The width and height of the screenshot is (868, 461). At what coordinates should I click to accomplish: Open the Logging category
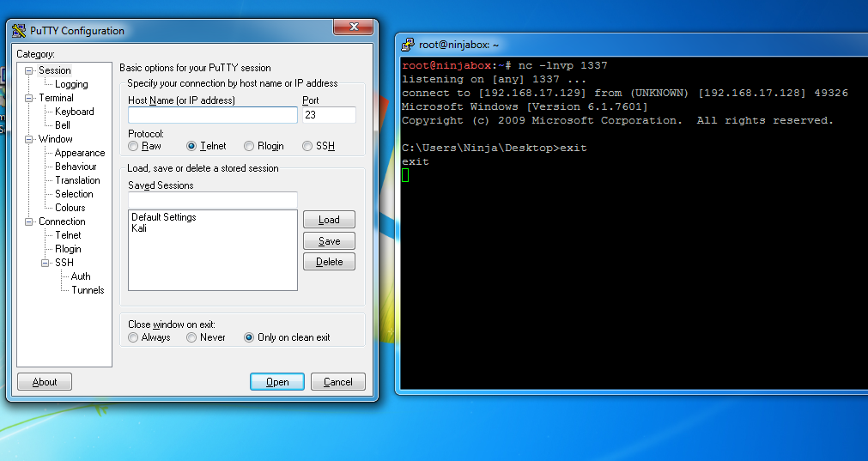(71, 84)
